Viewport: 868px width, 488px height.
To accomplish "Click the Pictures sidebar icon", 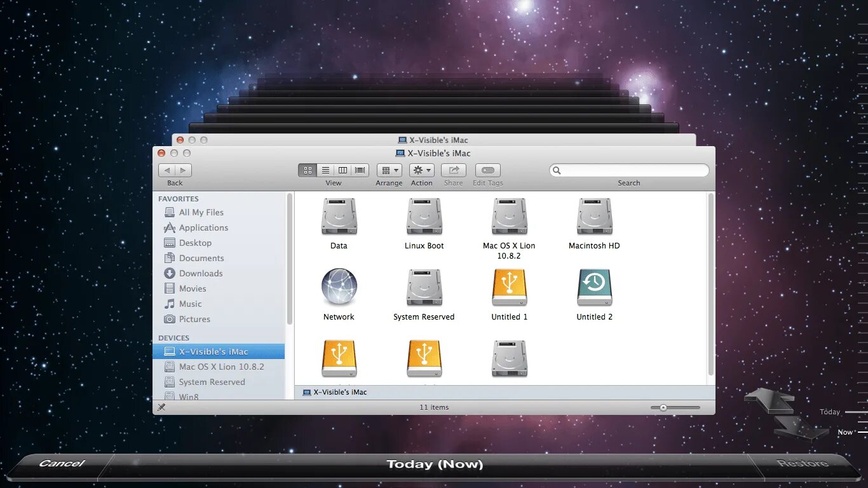I will click(x=170, y=319).
